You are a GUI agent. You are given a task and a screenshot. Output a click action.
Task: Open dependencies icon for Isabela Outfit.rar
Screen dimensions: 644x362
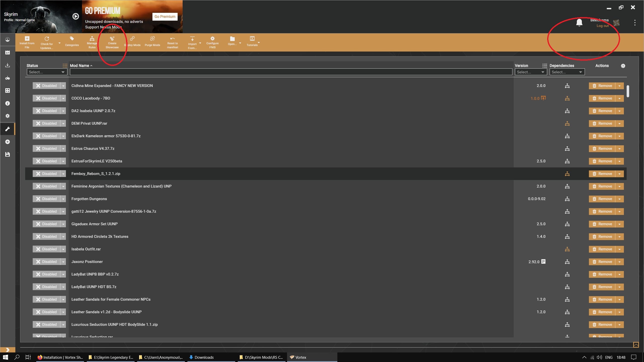point(567,249)
